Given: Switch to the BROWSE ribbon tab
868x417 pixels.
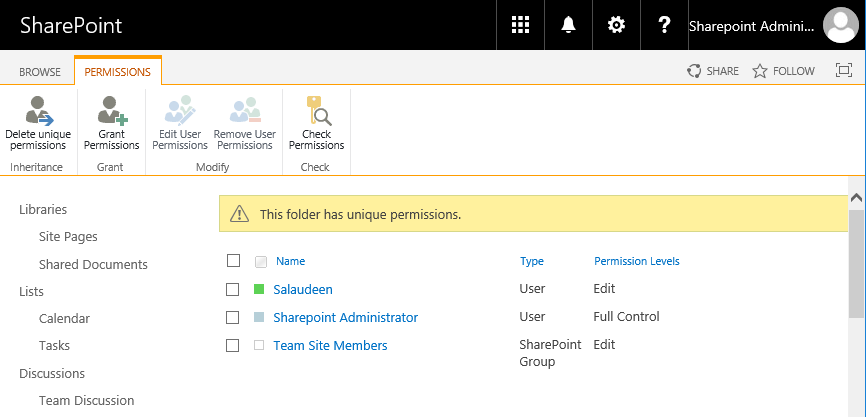Looking at the screenshot, I should (x=40, y=72).
